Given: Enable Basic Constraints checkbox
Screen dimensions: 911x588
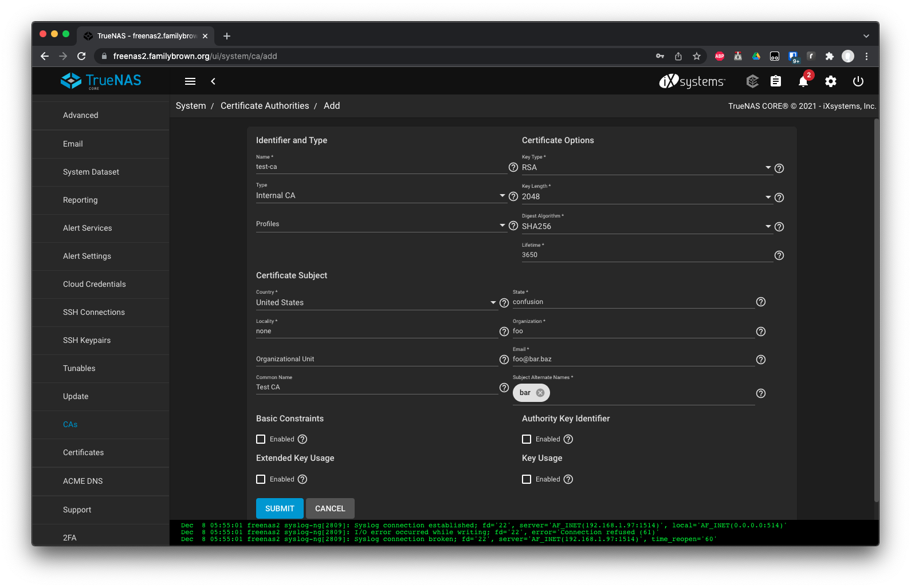Looking at the screenshot, I should click(261, 439).
